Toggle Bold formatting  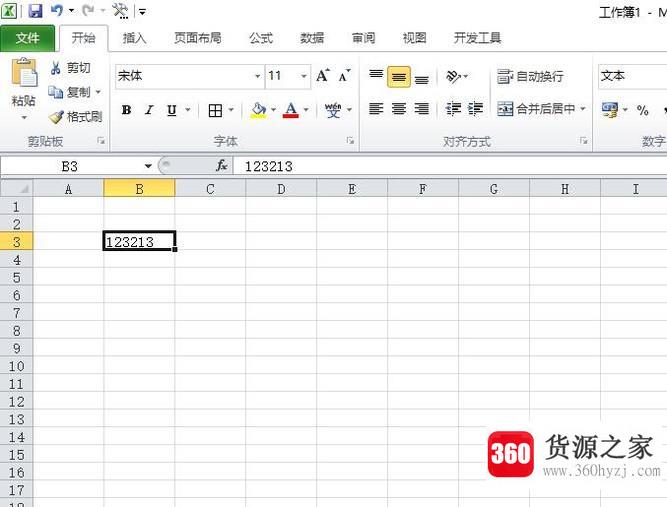click(x=126, y=110)
